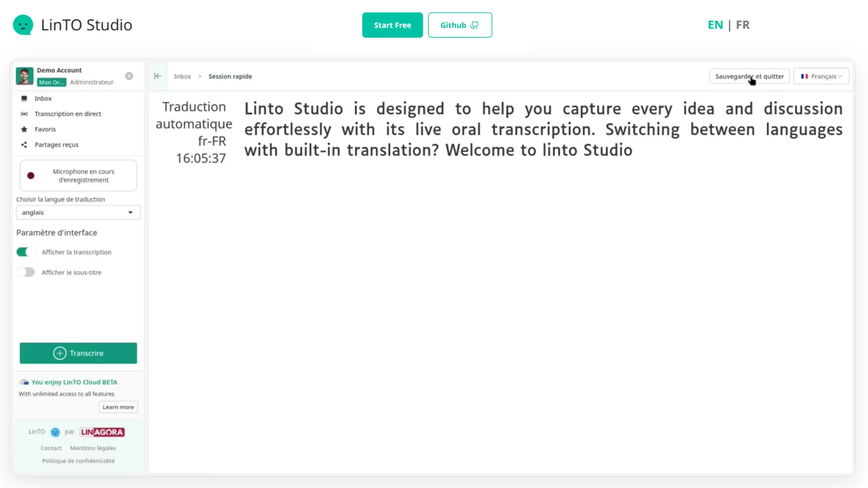Screen dimensions: 868x488
Task: Toggle Afficher la transcription switch
Action: click(26, 252)
